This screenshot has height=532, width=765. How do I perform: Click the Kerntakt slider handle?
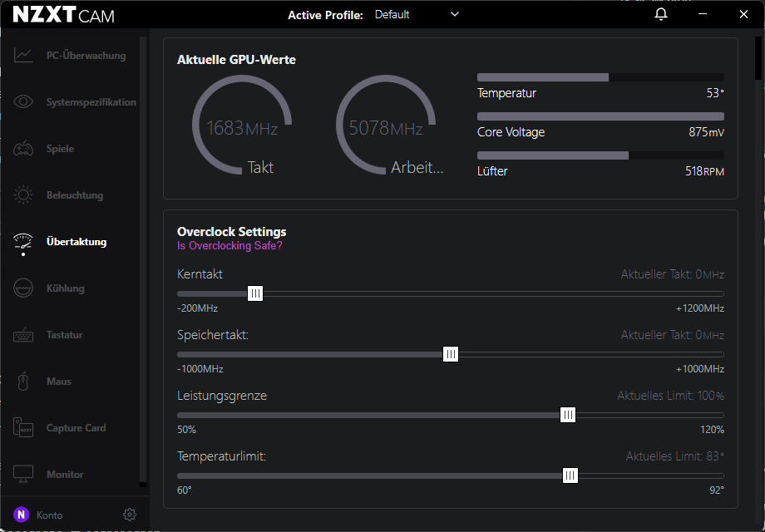click(x=255, y=293)
